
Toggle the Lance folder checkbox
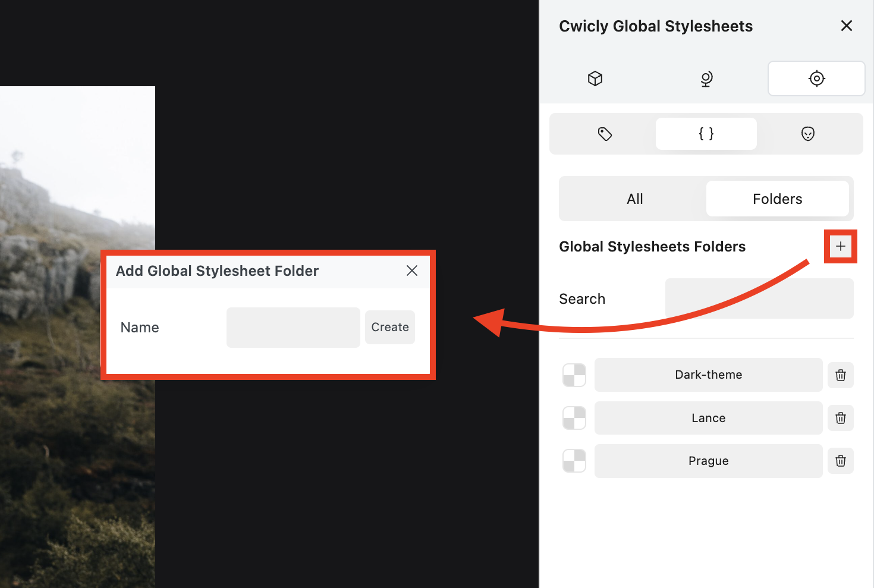click(x=574, y=418)
